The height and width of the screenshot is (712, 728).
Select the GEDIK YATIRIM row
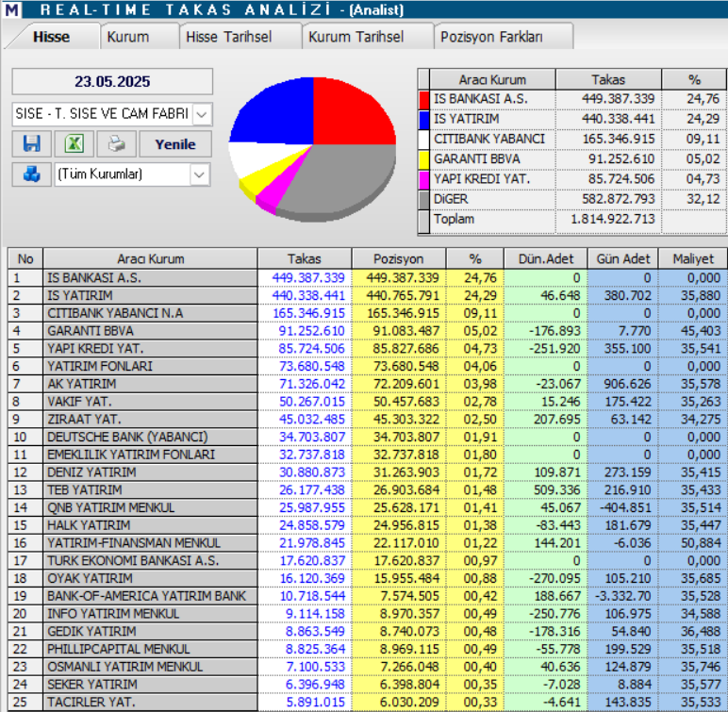[x=367, y=631]
